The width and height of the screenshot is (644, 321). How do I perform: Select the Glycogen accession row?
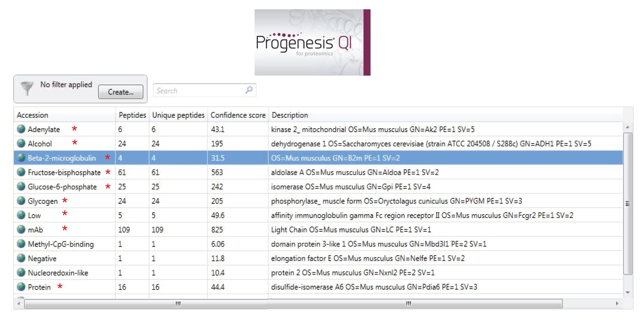click(318, 201)
